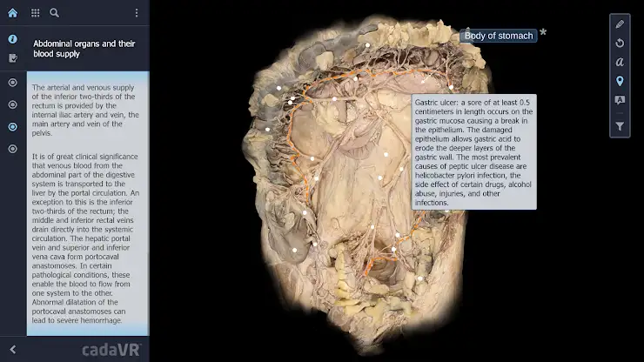644x362 pixels.
Task: Go to home screen icon
Action: (13, 13)
